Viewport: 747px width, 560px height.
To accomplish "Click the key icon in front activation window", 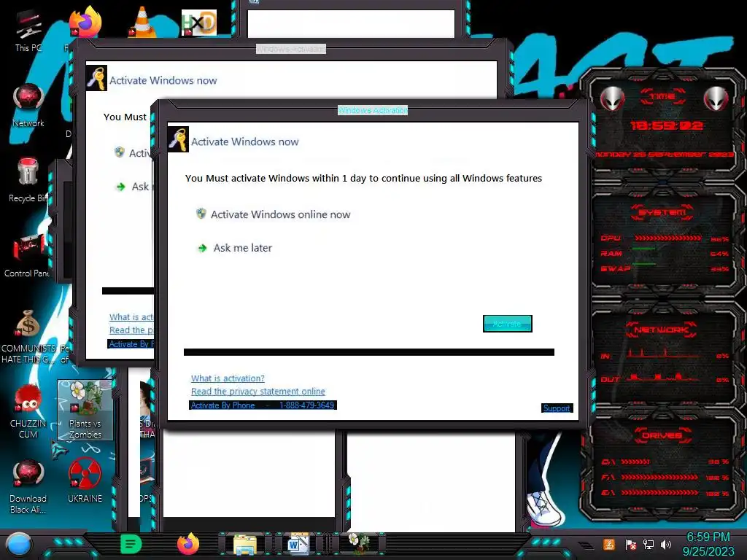I will point(178,139).
